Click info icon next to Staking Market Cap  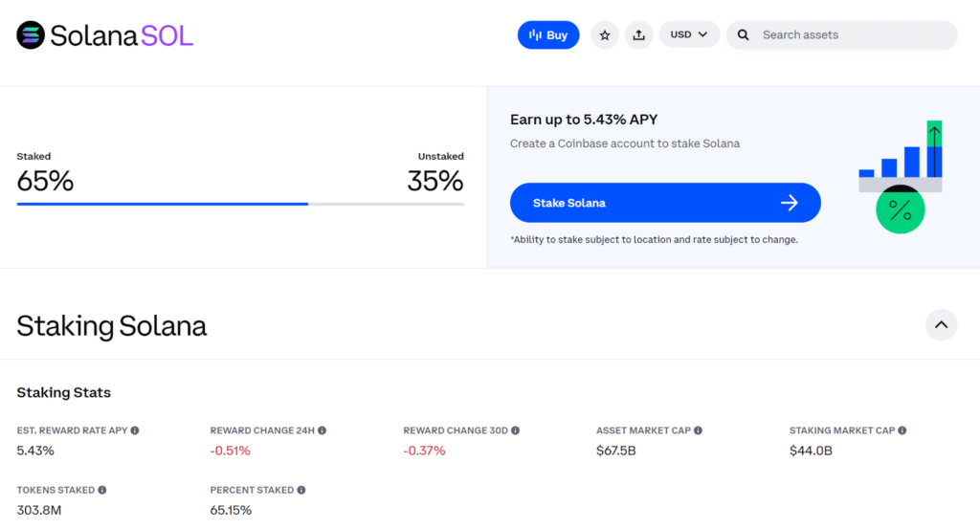pos(902,430)
